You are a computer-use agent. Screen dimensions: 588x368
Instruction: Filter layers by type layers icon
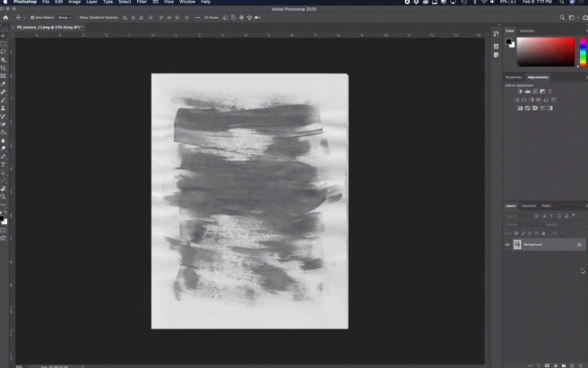551,216
